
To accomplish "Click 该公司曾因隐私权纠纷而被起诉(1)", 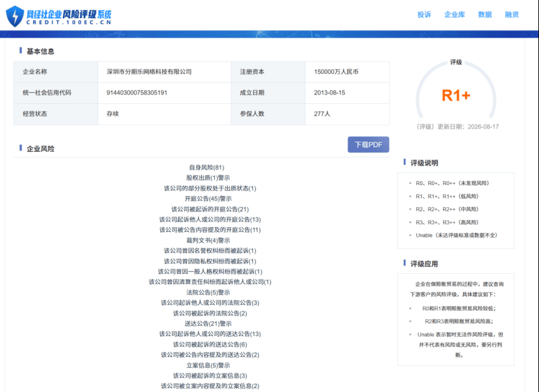I will pos(210,262).
